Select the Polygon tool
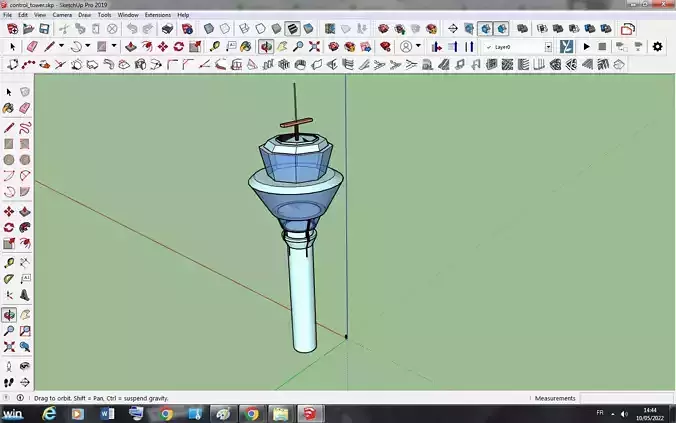The image size is (676, 423). click(25, 160)
